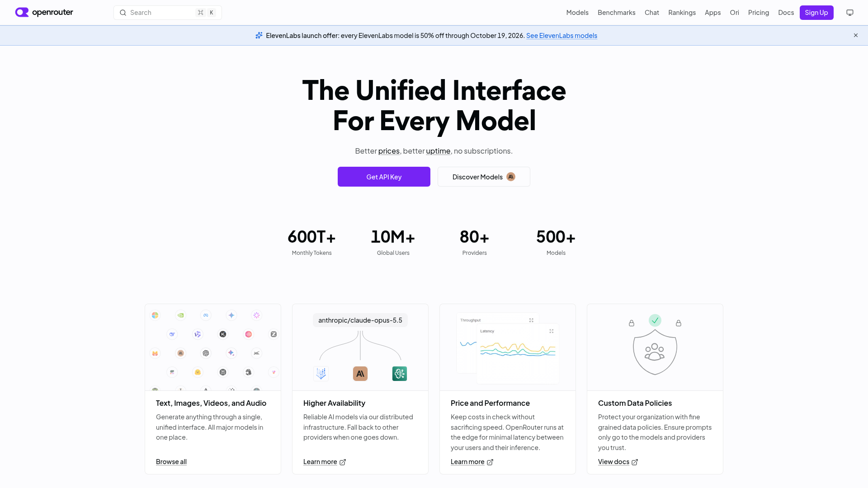Open Learn more under Higher Availability
The width and height of the screenshot is (868, 488).
pos(325,462)
